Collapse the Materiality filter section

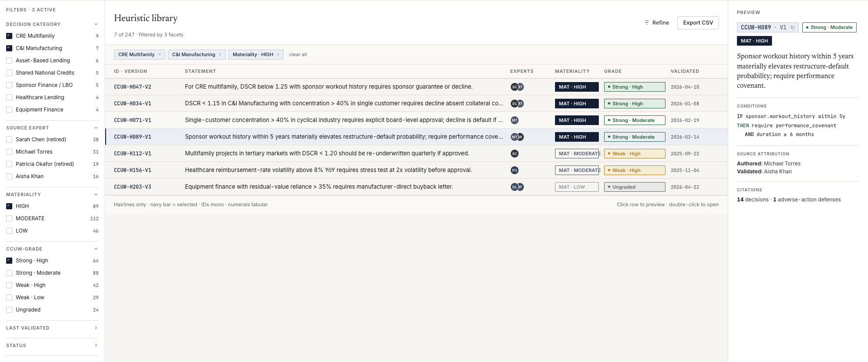point(96,194)
